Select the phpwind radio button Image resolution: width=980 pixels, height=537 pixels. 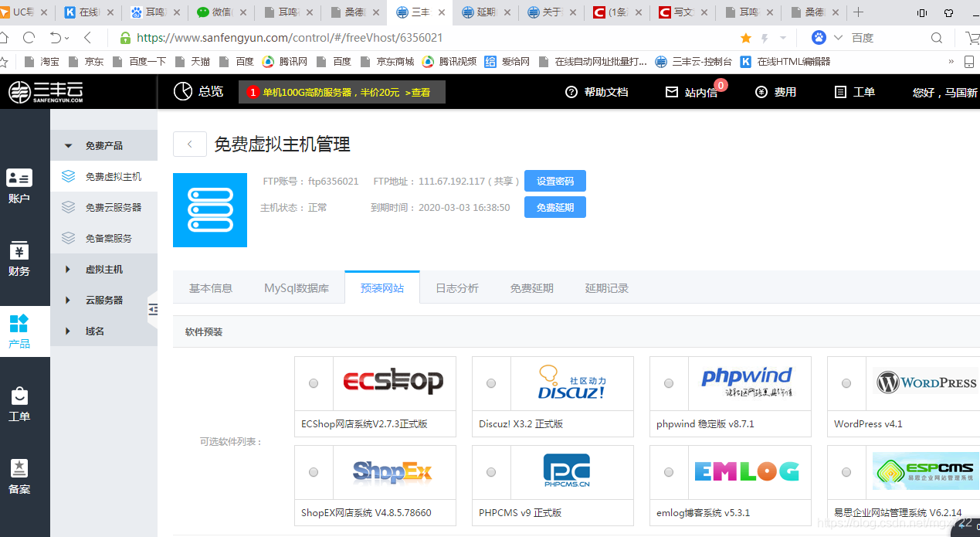(x=669, y=383)
